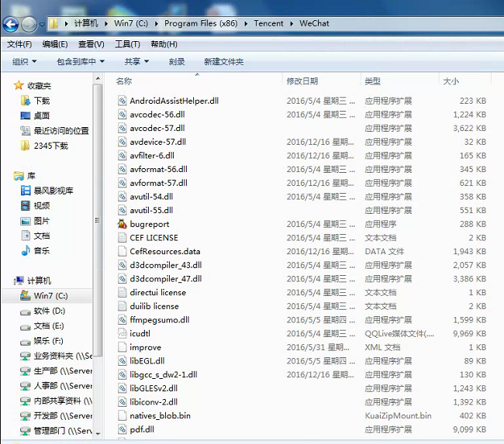
Task: Open the 文档 library
Action: (x=42, y=236)
